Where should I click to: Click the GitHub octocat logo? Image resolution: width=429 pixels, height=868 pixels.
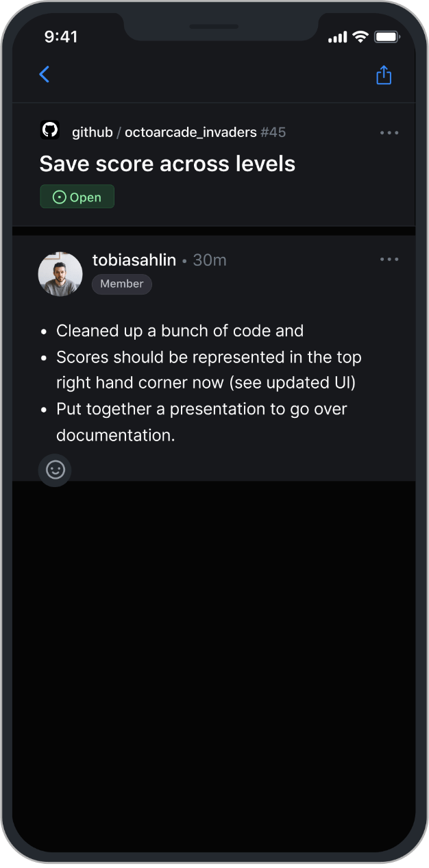coord(50,130)
